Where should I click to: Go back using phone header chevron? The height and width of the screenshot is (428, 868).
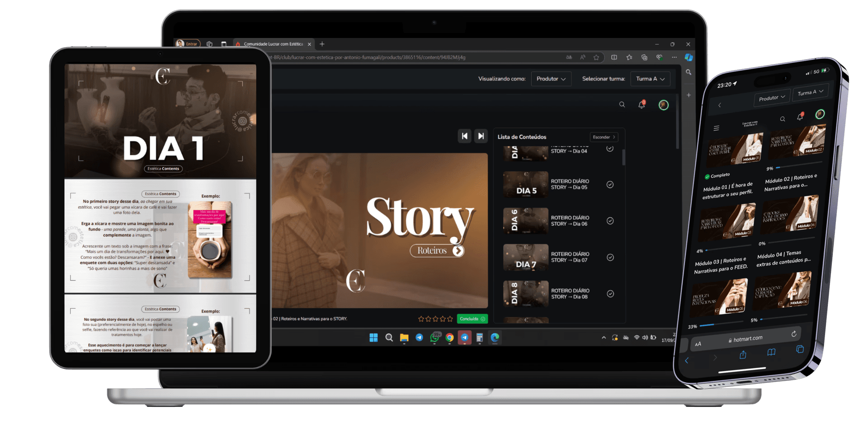point(719,105)
